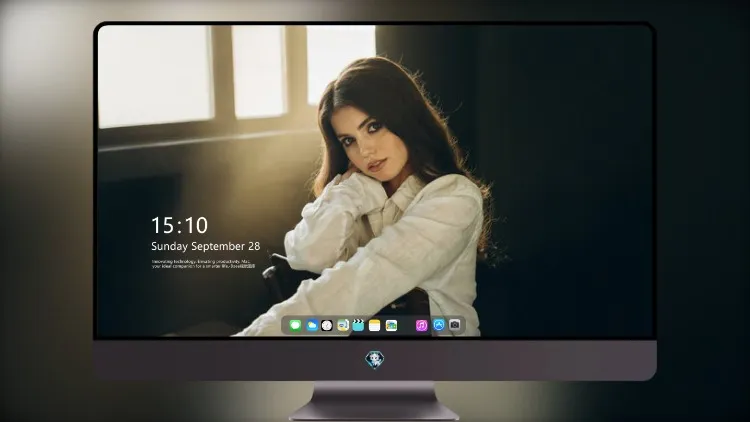Open the green Messages app in the dock

coord(295,325)
